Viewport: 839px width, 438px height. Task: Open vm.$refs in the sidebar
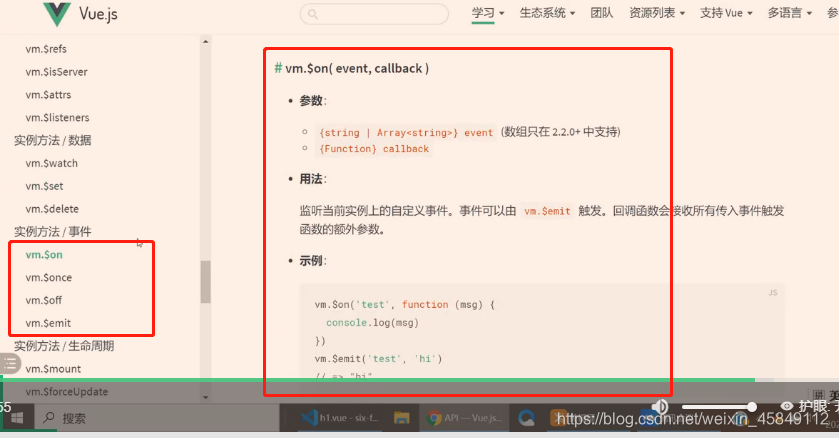(x=46, y=49)
